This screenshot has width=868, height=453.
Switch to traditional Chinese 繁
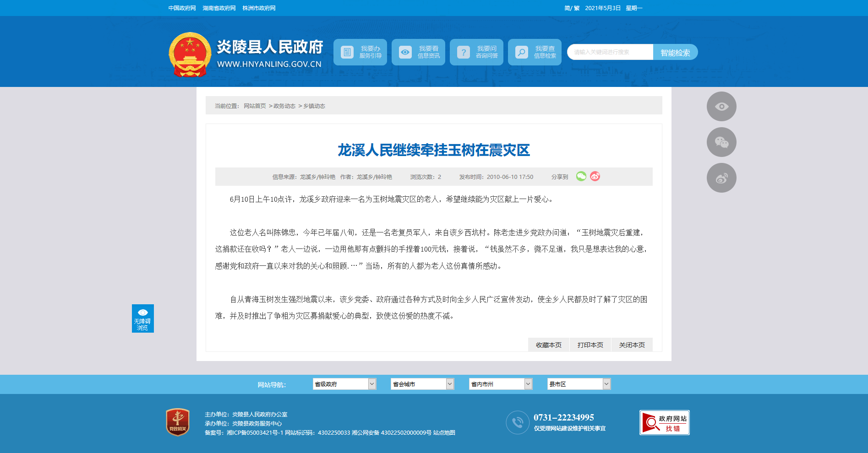(x=577, y=8)
